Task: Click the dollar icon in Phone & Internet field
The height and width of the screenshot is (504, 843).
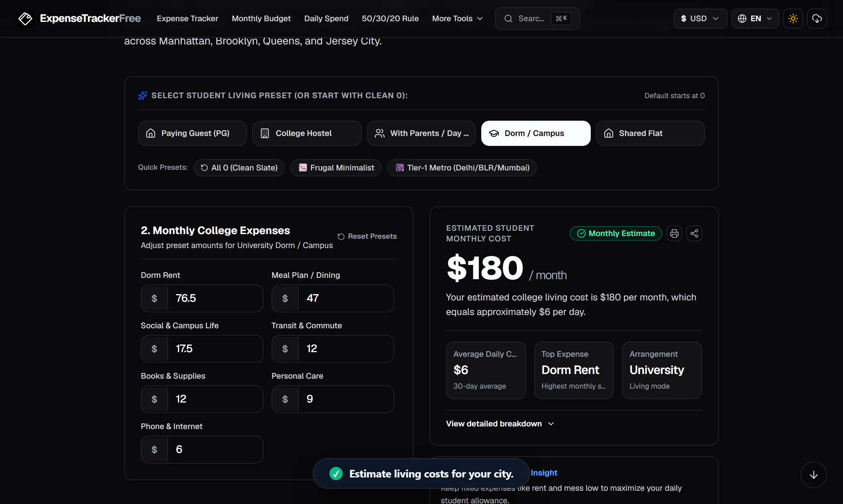Action: tap(154, 450)
